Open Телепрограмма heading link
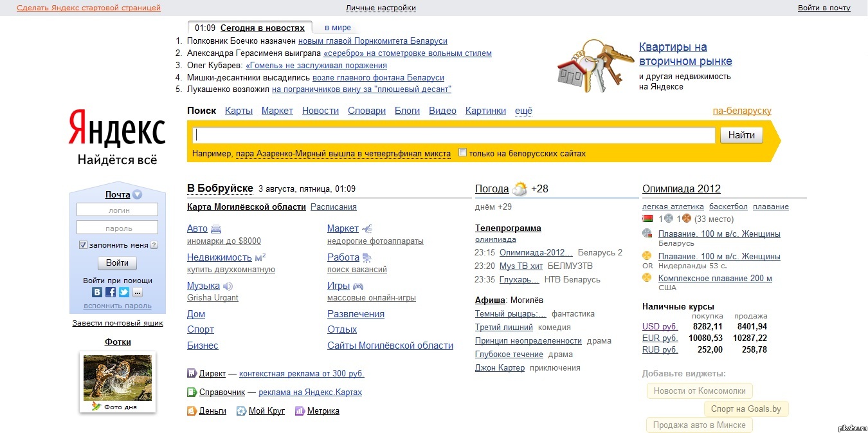Image resolution: width=868 pixels, height=433 pixels. 508,228
